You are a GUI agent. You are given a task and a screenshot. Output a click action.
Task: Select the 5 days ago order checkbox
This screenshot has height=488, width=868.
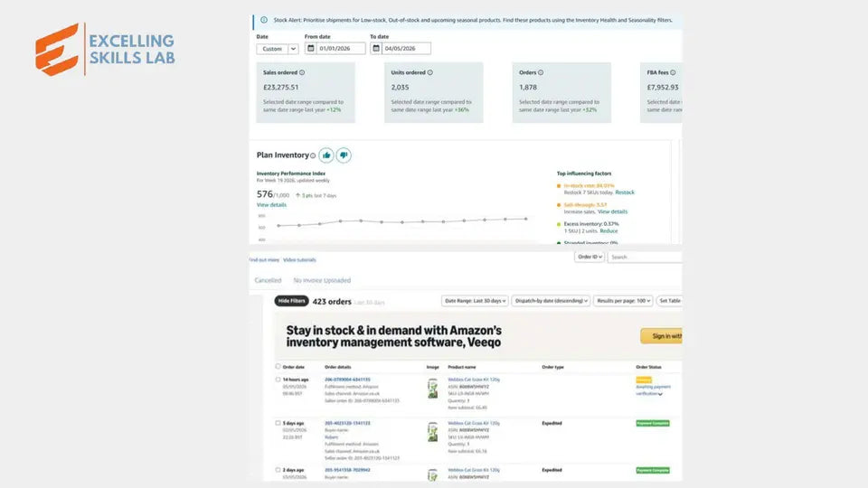pyautogui.click(x=278, y=423)
